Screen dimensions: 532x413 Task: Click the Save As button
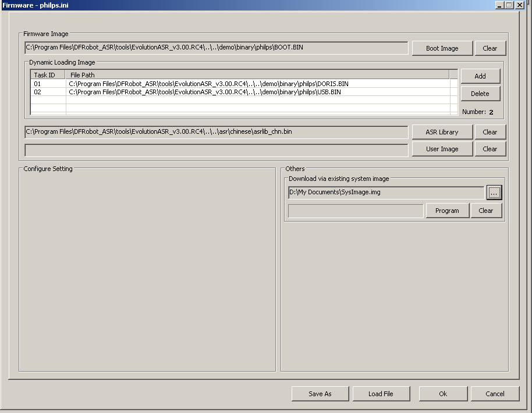coord(320,394)
